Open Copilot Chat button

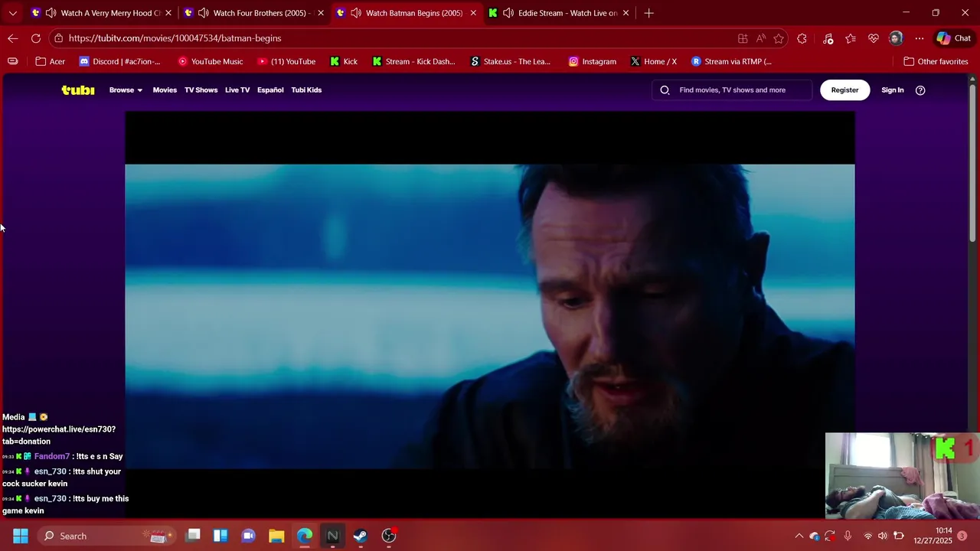(x=954, y=38)
